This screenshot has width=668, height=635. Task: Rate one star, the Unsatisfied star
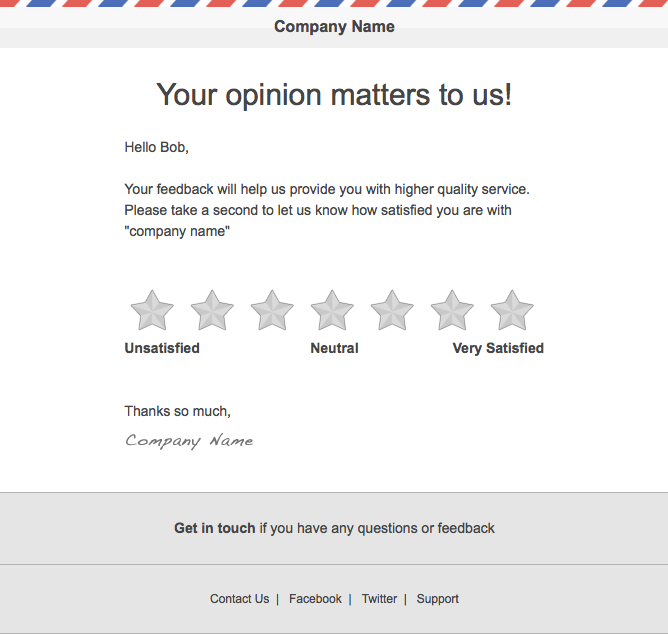tap(152, 310)
